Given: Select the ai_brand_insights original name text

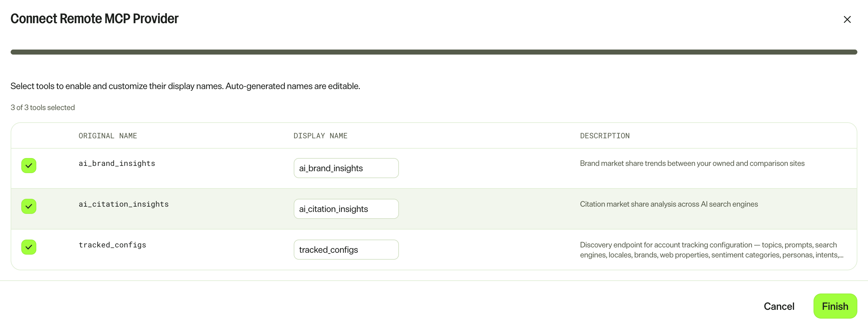Looking at the screenshot, I should click(117, 163).
